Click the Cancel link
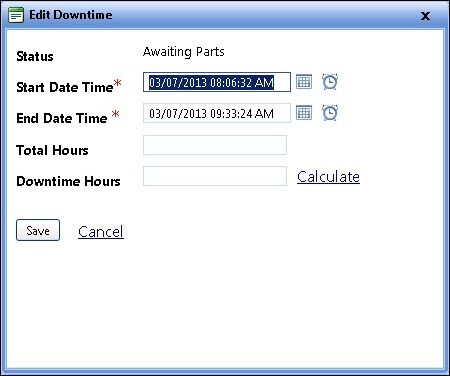Viewport: 450px width, 376px height. pos(101,231)
